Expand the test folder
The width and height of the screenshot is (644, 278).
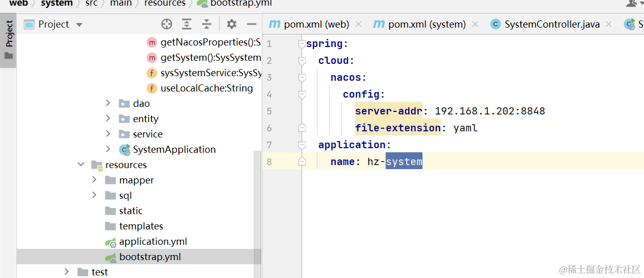click(66, 272)
